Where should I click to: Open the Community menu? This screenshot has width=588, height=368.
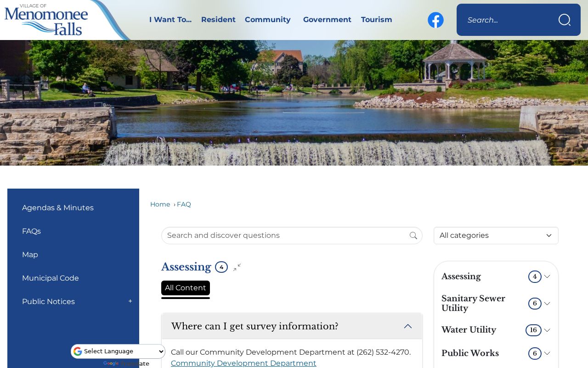point(268,20)
